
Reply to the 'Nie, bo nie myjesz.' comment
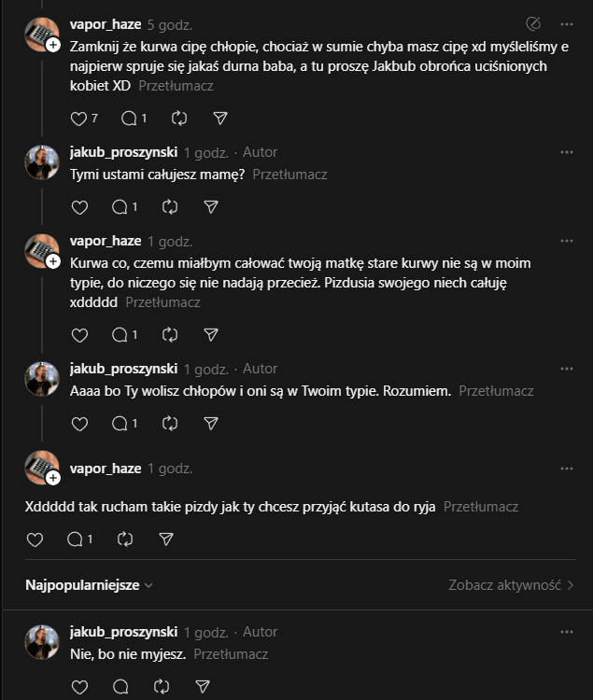pyautogui.click(x=120, y=687)
